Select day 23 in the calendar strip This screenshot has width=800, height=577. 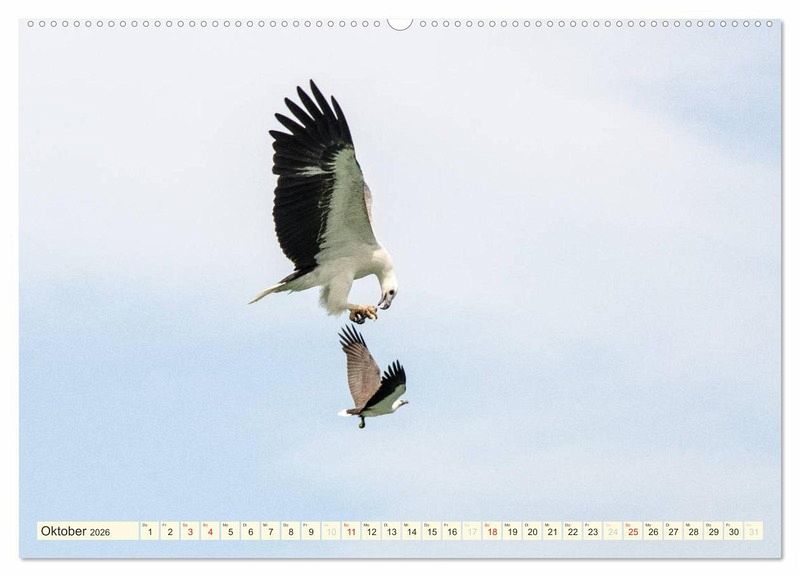coord(593,531)
